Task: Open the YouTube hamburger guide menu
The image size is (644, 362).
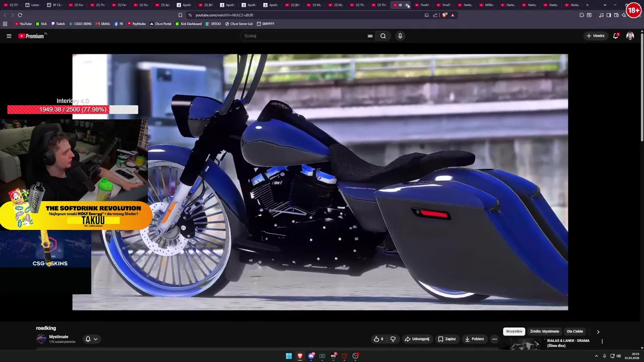Action: [x=9, y=36]
